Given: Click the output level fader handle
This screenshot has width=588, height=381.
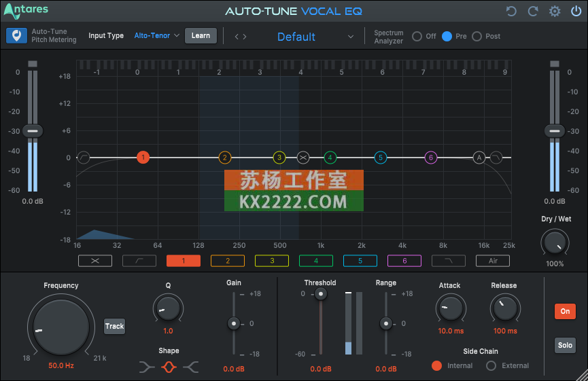Looking at the screenshot, I should tap(555, 131).
